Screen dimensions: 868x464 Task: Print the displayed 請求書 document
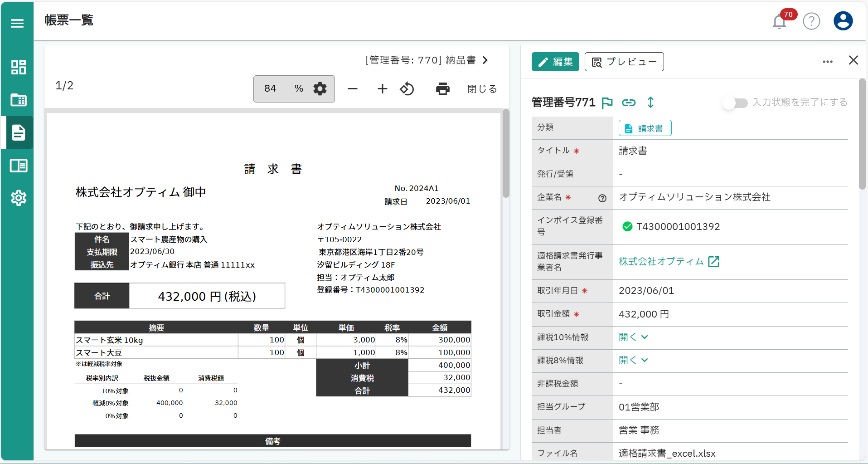pyautogui.click(x=442, y=88)
